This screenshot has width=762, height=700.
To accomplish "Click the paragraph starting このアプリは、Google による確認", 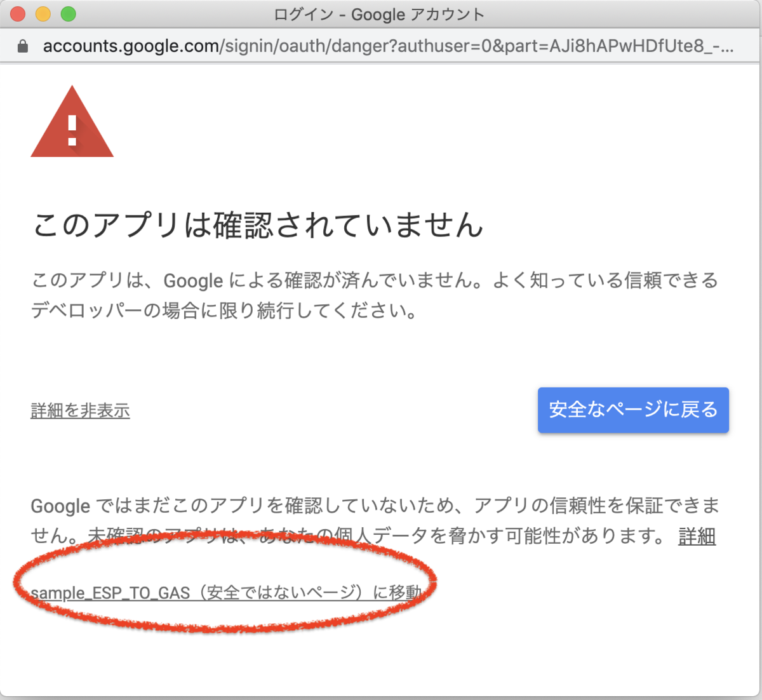I will tap(375, 295).
